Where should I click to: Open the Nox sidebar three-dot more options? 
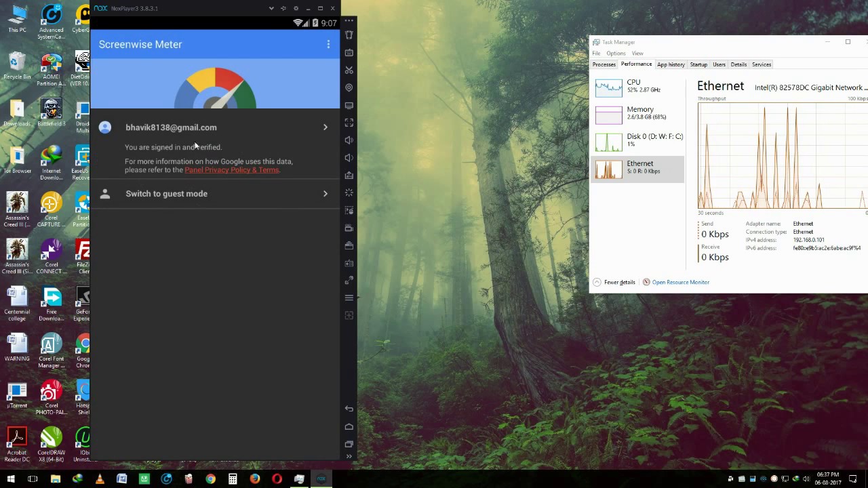pos(349,21)
